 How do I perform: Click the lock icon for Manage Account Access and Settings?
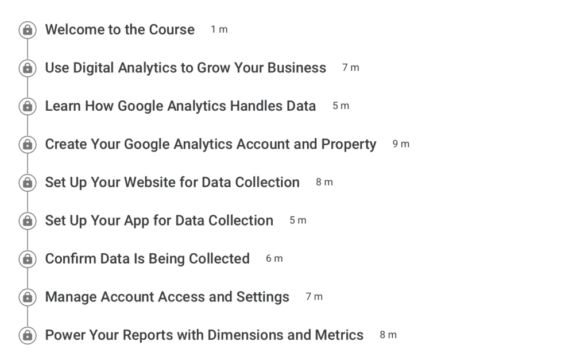(x=28, y=297)
